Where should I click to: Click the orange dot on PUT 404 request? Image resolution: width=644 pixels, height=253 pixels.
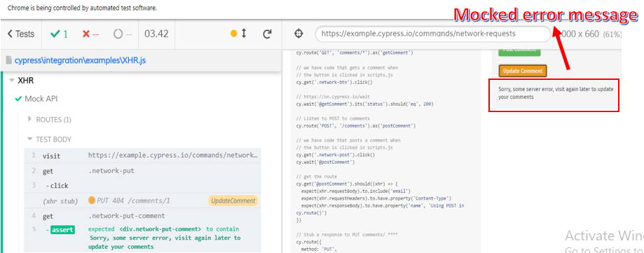92,200
